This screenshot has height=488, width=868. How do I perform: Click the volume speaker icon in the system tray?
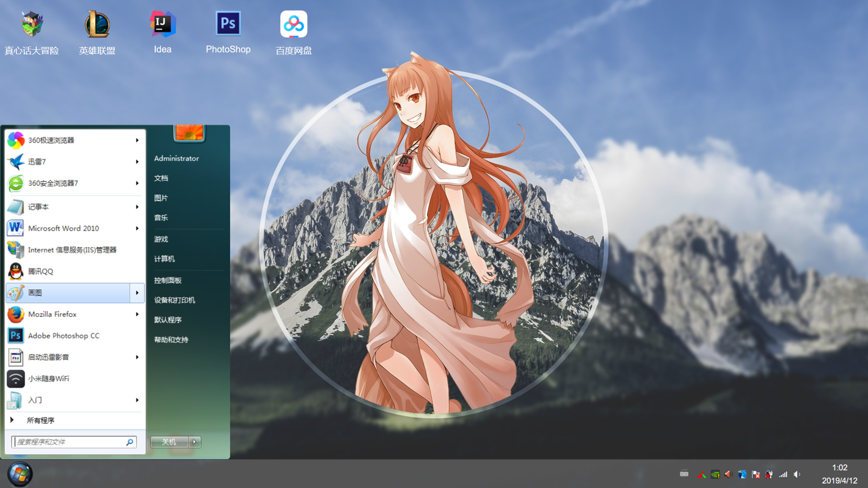pyautogui.click(x=797, y=474)
